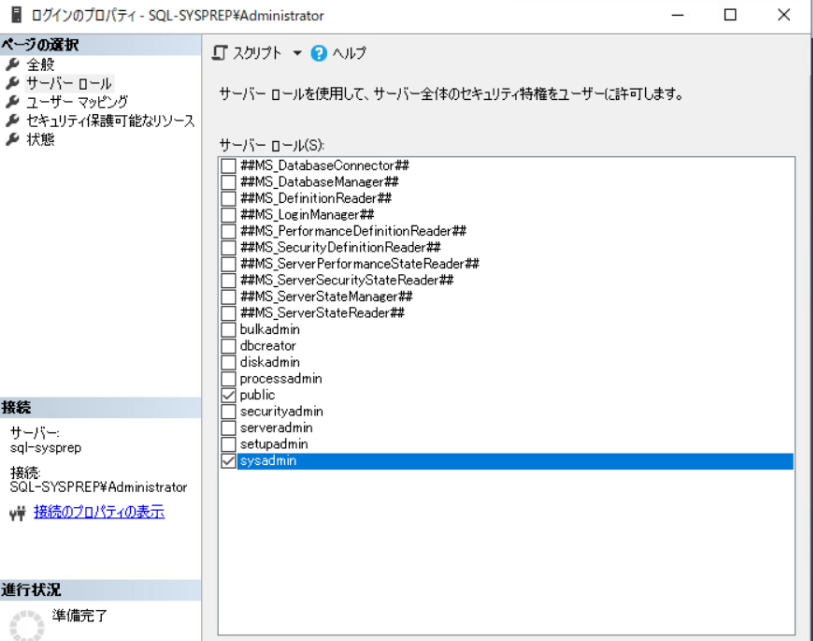Select the sysadmin highlighted row text

268,461
